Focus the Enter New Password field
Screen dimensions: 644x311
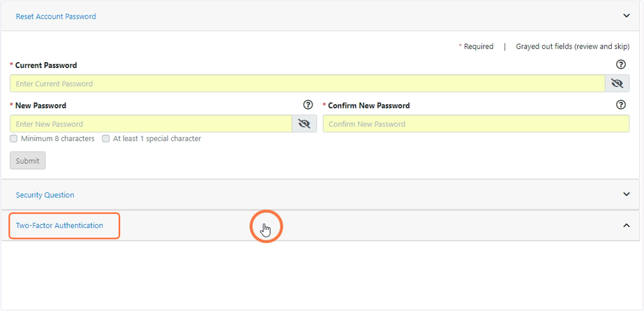151,123
